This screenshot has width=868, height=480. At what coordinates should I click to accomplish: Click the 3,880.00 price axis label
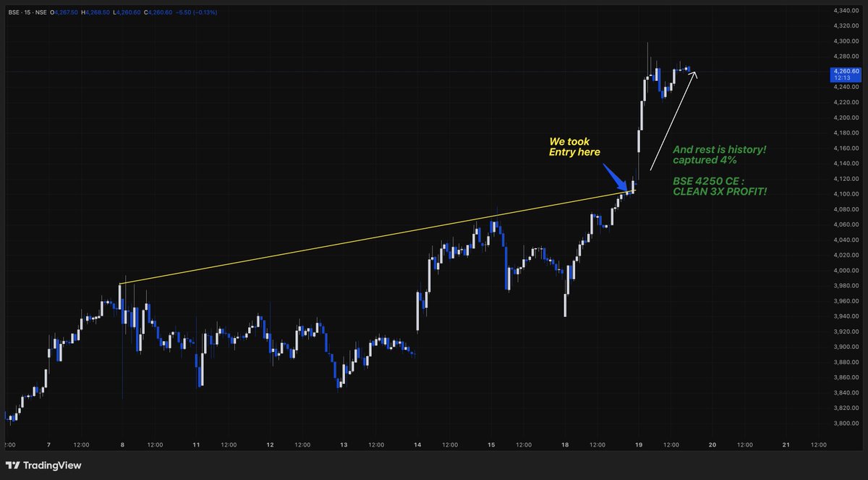pyautogui.click(x=845, y=362)
